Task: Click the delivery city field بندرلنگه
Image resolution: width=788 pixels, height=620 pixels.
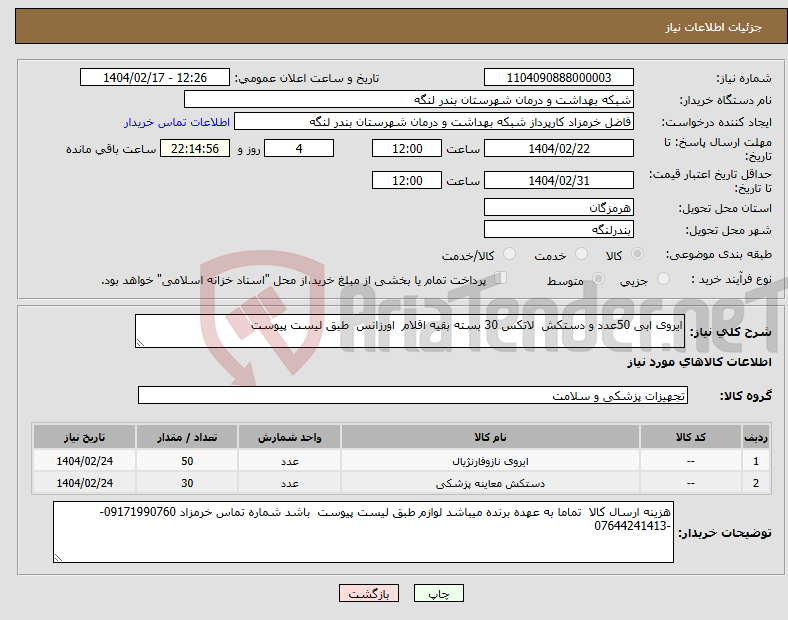Action: [x=558, y=229]
